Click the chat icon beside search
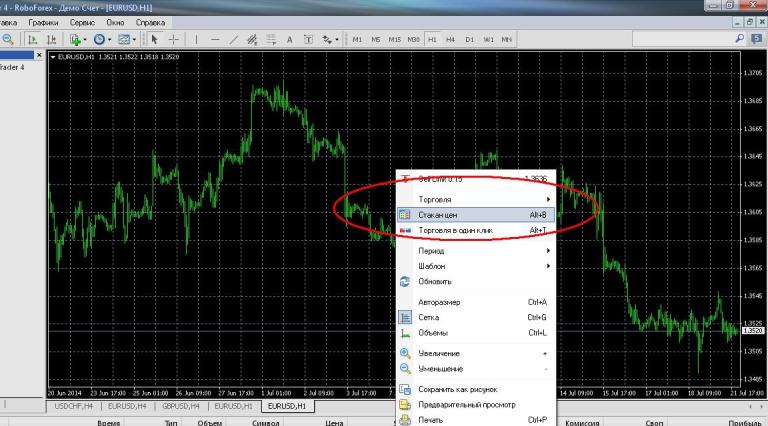Viewport: 768px width, 426px height. click(x=757, y=39)
